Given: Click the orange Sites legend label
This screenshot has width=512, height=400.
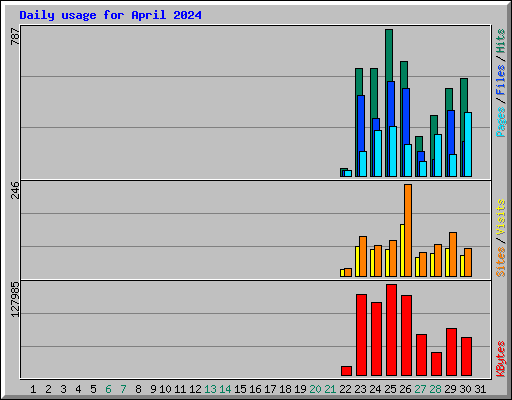Looking at the screenshot, I should (501, 262).
